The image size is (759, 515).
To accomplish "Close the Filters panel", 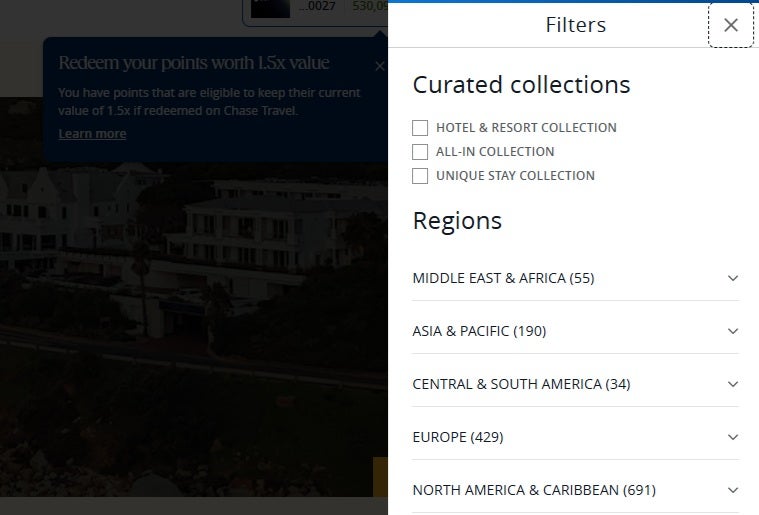I will click(x=731, y=25).
